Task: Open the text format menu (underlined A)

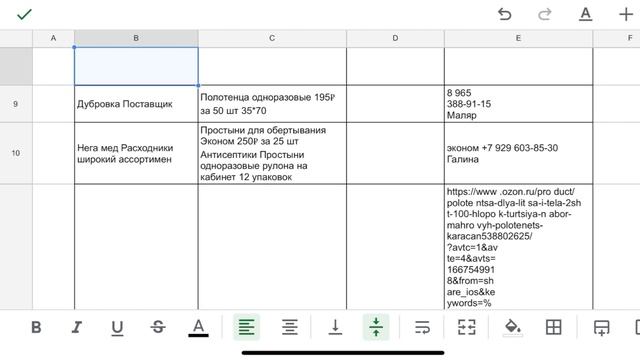Action: click(585, 15)
